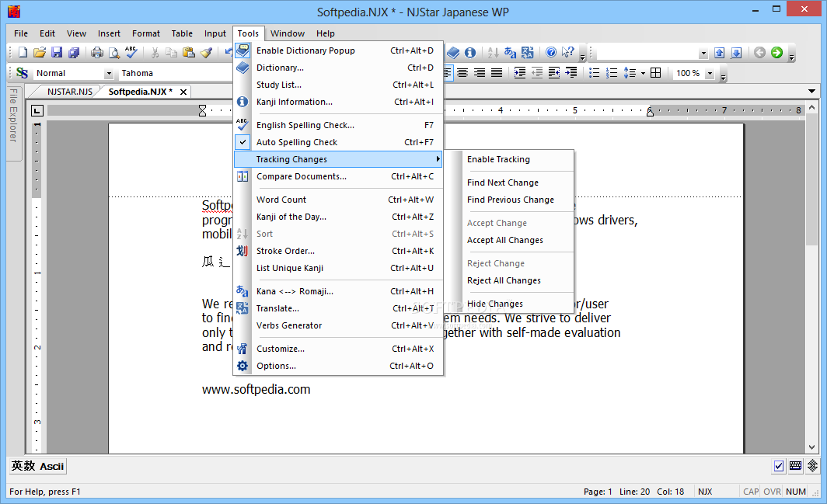
Task: Open the File menu
Action: pos(21,33)
